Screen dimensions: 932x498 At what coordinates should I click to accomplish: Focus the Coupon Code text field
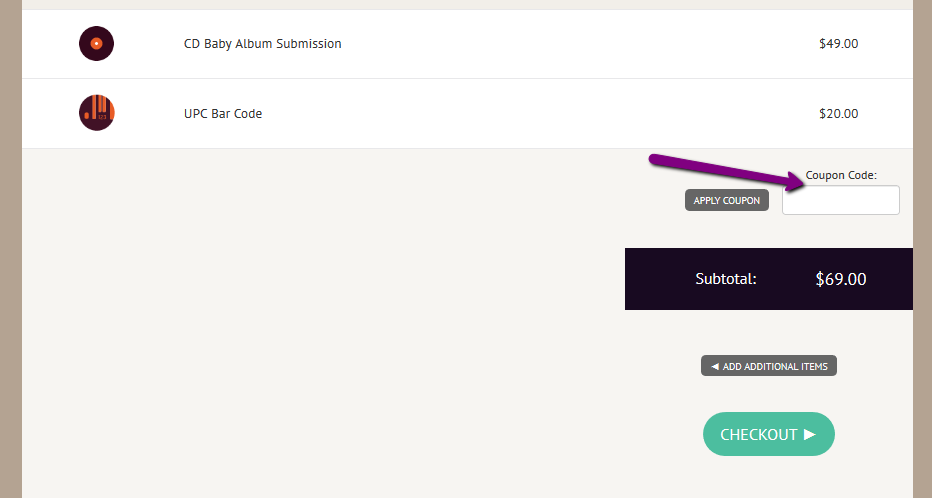pos(840,200)
